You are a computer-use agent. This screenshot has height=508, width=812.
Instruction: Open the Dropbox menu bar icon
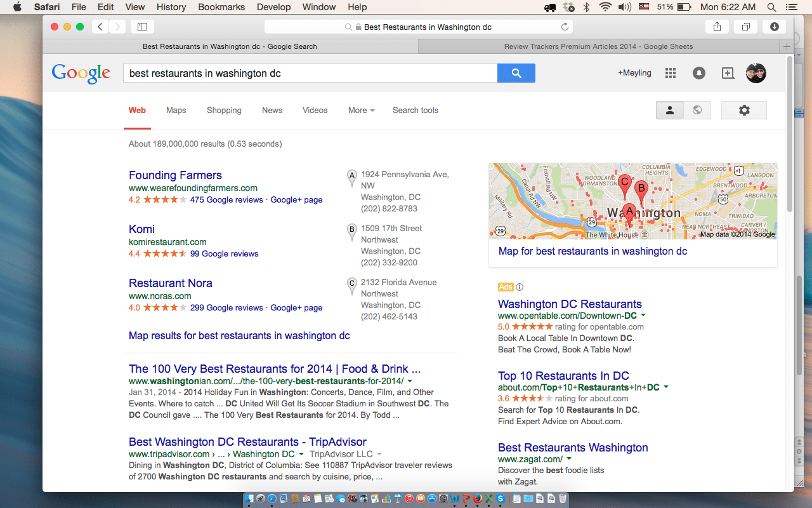point(568,7)
